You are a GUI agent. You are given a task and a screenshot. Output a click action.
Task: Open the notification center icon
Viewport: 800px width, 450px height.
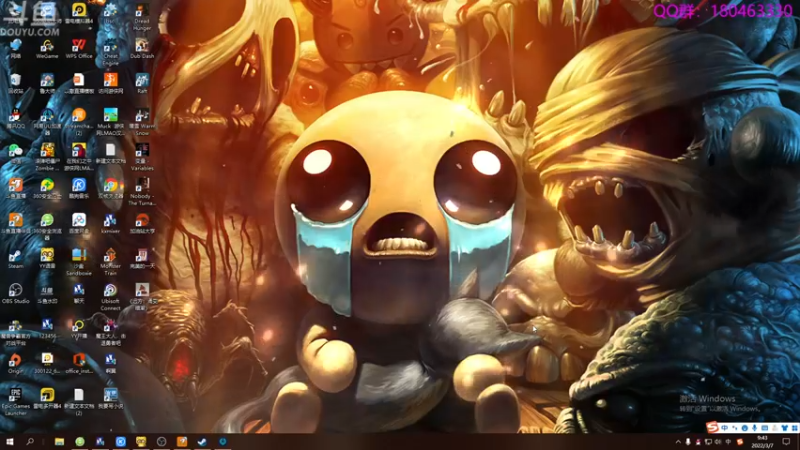pyautogui.click(x=786, y=442)
